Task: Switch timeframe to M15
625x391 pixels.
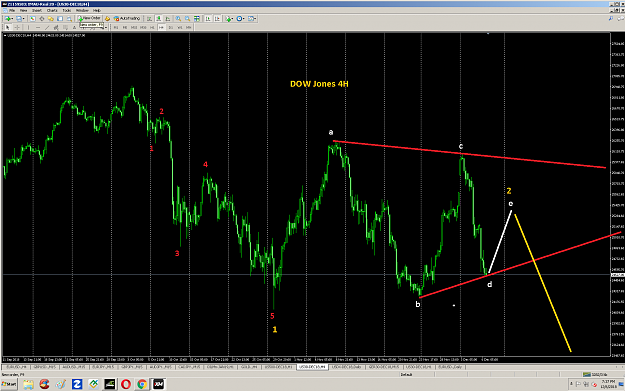Action: point(134,27)
